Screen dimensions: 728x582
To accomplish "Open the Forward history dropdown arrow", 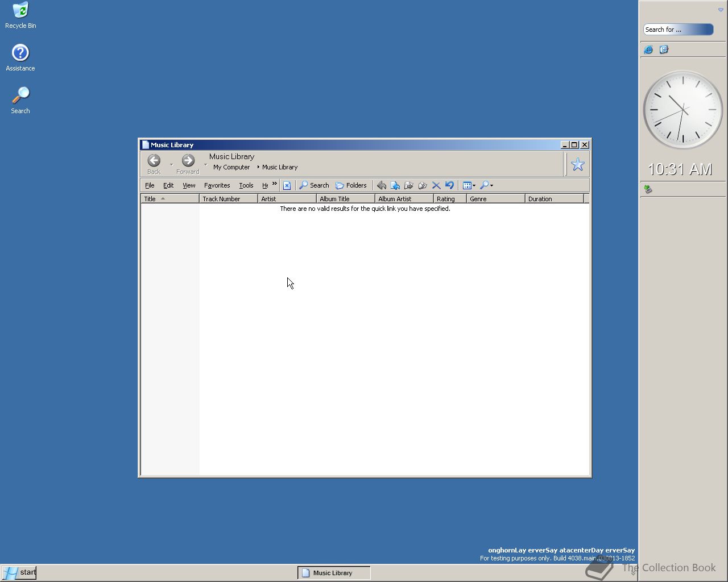I will (x=205, y=165).
